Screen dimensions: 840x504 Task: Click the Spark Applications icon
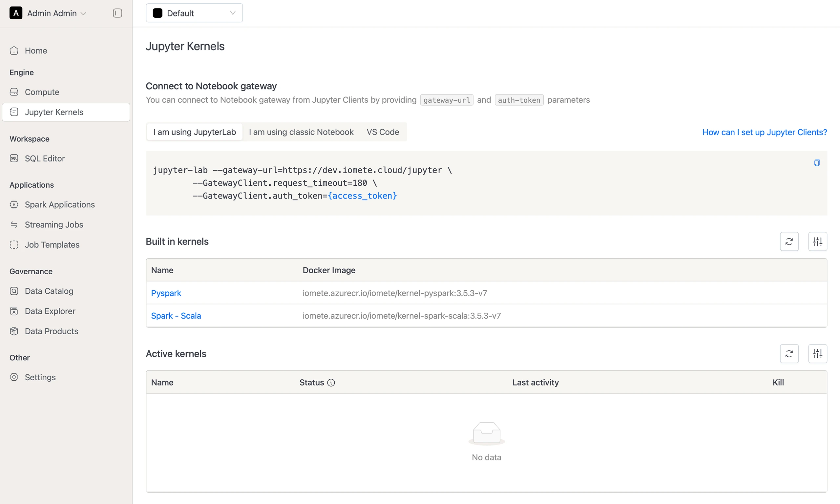point(14,204)
